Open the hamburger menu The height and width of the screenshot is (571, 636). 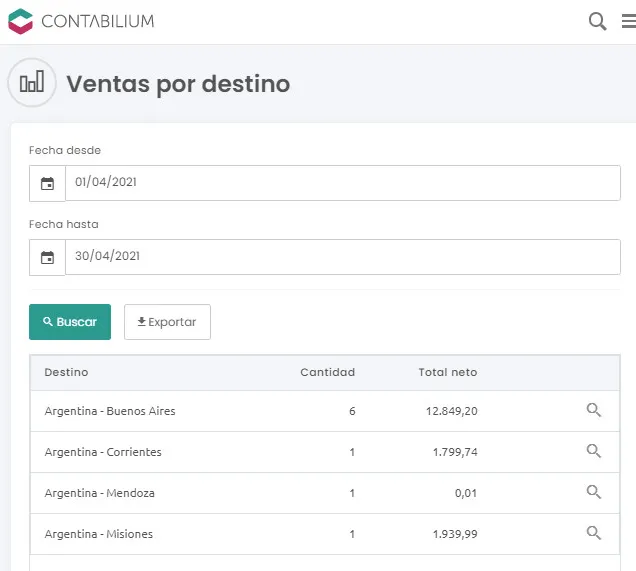(x=629, y=21)
